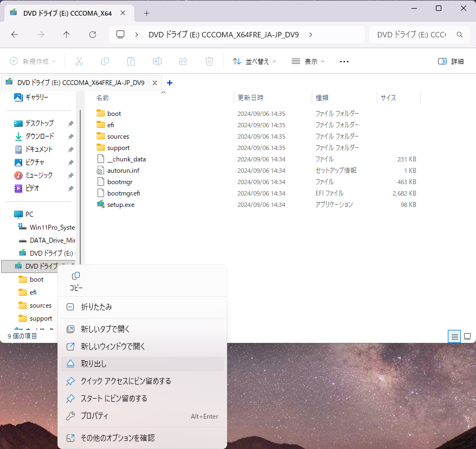The width and height of the screenshot is (476, 449).
Task: Select 取り出し eject from context menu
Action: pos(94,364)
